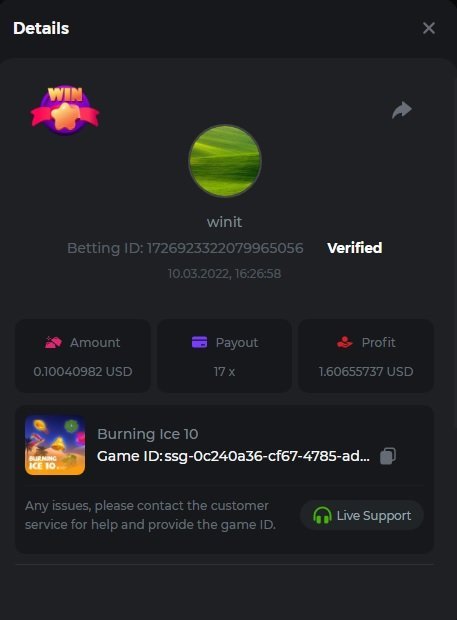457x620 pixels.
Task: Select the Verified label
Action: pyautogui.click(x=355, y=248)
